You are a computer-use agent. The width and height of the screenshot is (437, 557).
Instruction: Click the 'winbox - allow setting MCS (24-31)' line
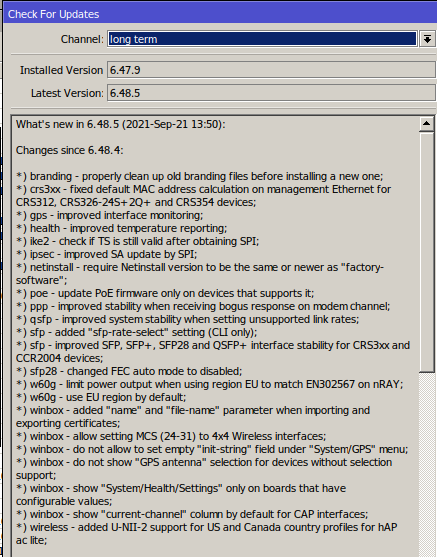[x=171, y=436]
